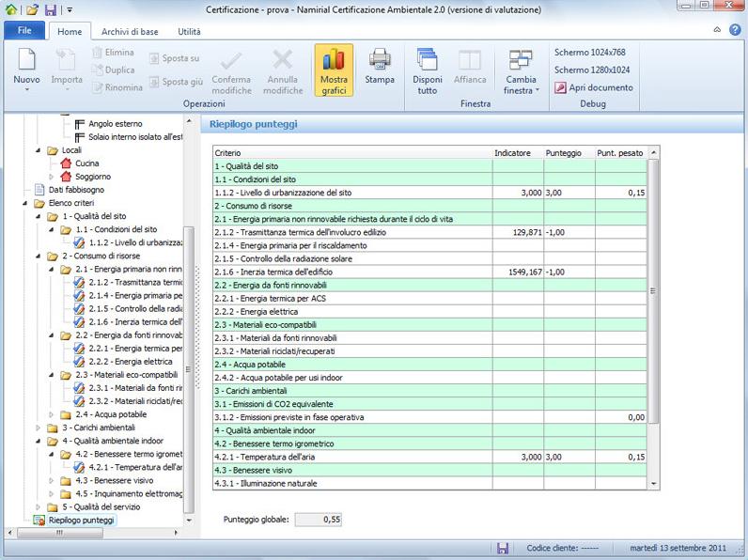This screenshot has height=560, width=748.
Task: Switch to the Archivi di base tab
Action: click(130, 31)
